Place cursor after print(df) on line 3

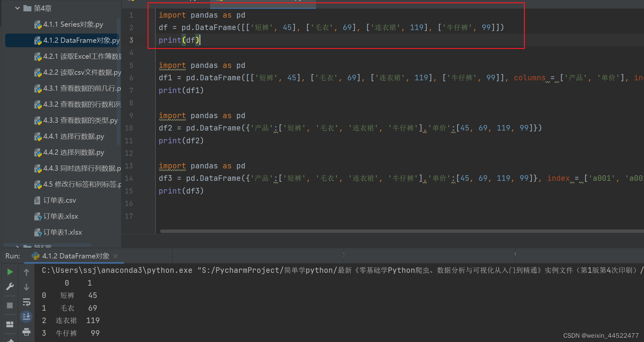tap(200, 40)
